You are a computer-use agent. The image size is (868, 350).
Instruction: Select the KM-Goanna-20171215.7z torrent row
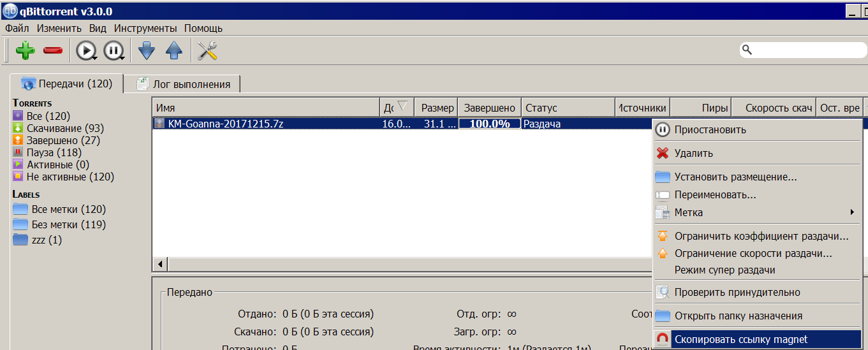[402, 124]
